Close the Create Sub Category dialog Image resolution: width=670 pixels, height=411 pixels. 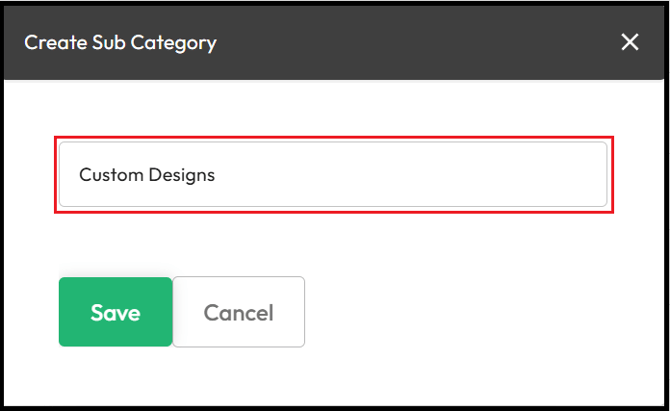click(630, 42)
